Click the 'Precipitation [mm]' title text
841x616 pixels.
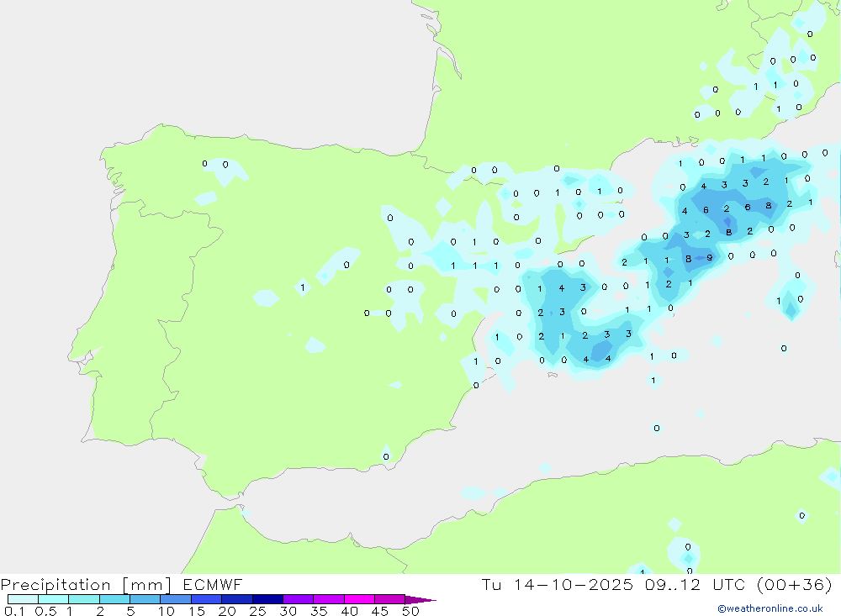pos(86,585)
